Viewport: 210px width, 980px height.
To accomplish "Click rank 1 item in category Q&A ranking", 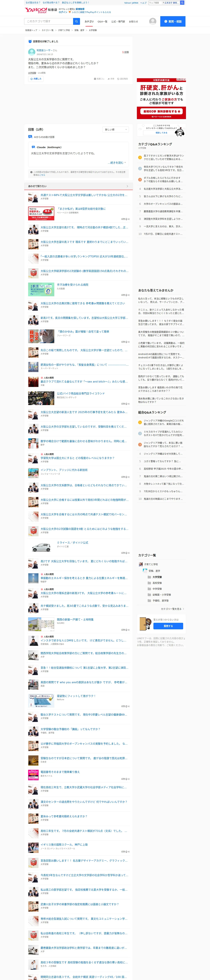I will click(x=162, y=157).
